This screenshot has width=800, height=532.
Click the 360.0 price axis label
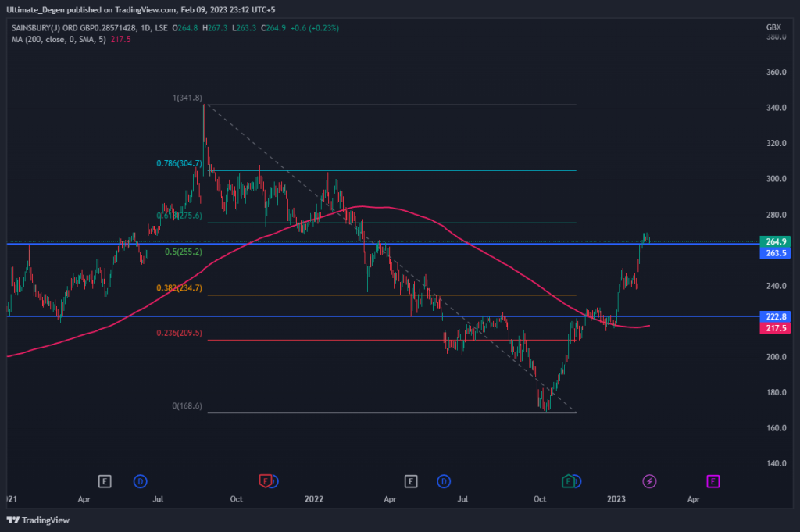tap(776, 72)
